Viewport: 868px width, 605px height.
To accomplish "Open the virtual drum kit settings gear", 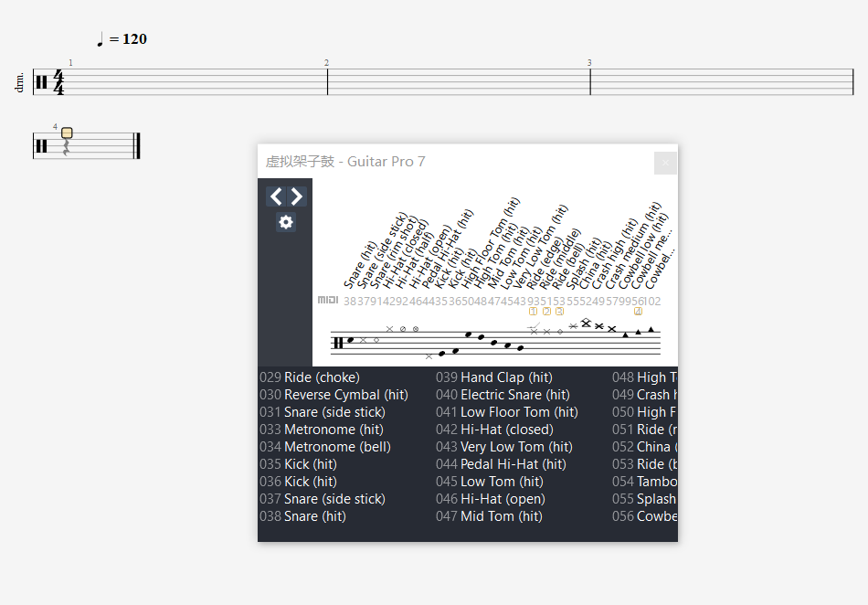I will [x=286, y=222].
